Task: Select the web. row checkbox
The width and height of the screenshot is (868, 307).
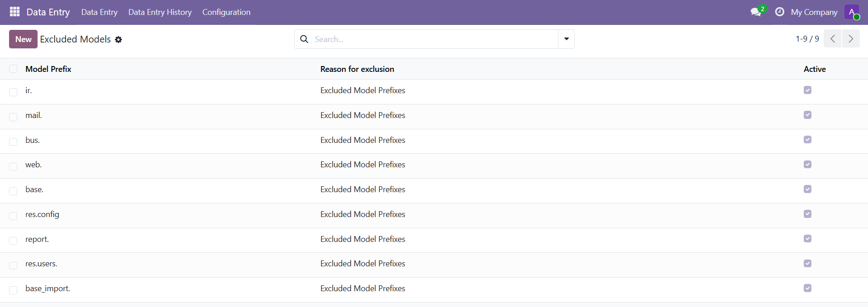Action: 13,166
